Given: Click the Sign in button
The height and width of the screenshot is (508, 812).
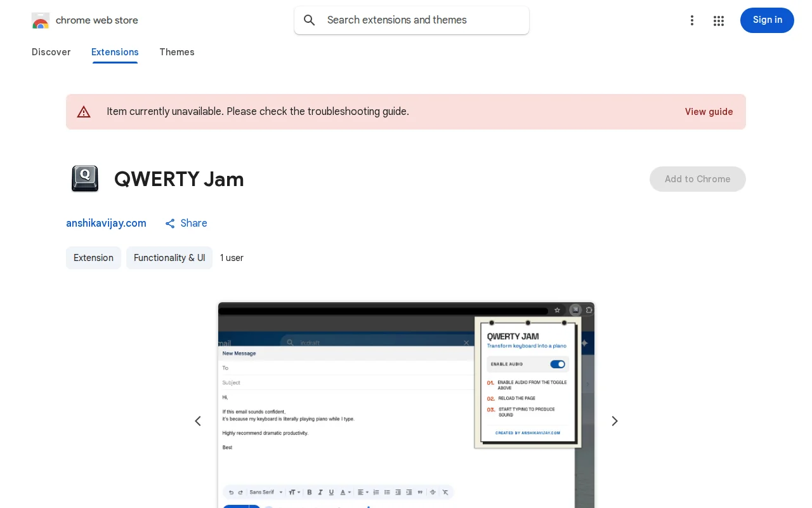Looking at the screenshot, I should tap(767, 20).
